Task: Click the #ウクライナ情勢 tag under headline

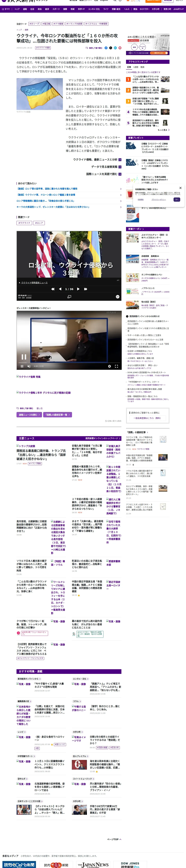Action: (43, 48)
